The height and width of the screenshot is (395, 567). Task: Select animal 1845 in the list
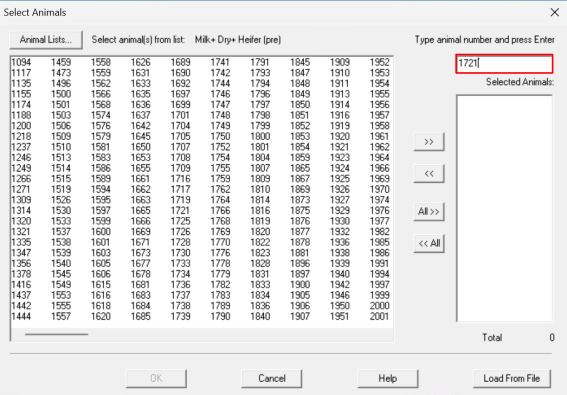300,62
